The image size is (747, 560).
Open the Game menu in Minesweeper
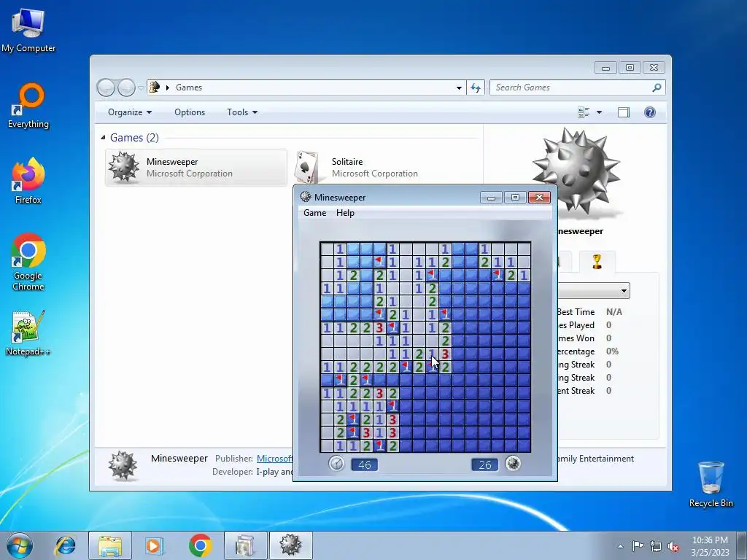[x=315, y=213]
